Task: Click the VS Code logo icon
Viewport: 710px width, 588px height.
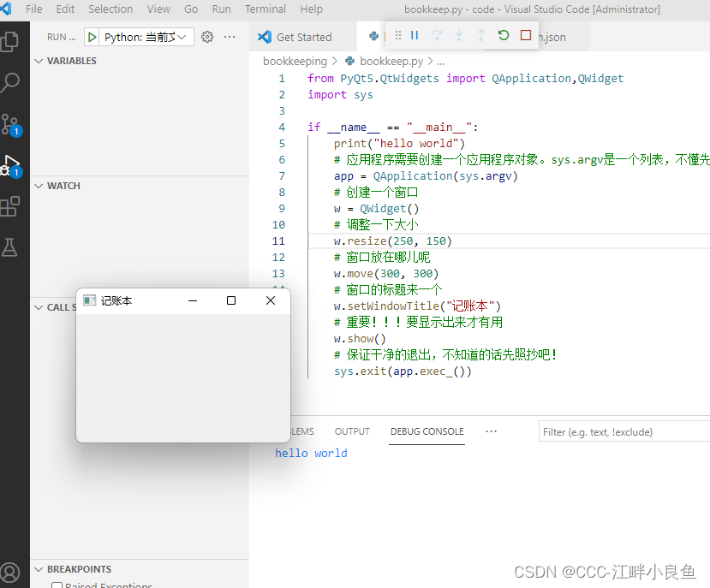Action: [x=5, y=9]
